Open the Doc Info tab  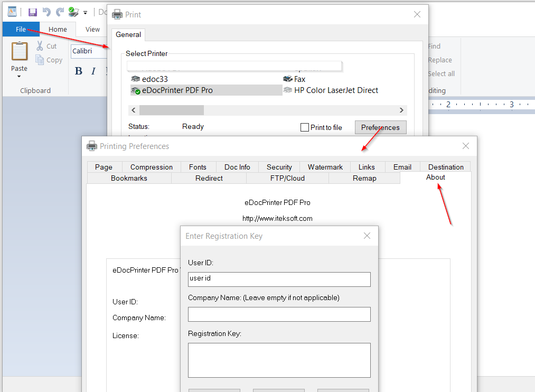click(237, 167)
